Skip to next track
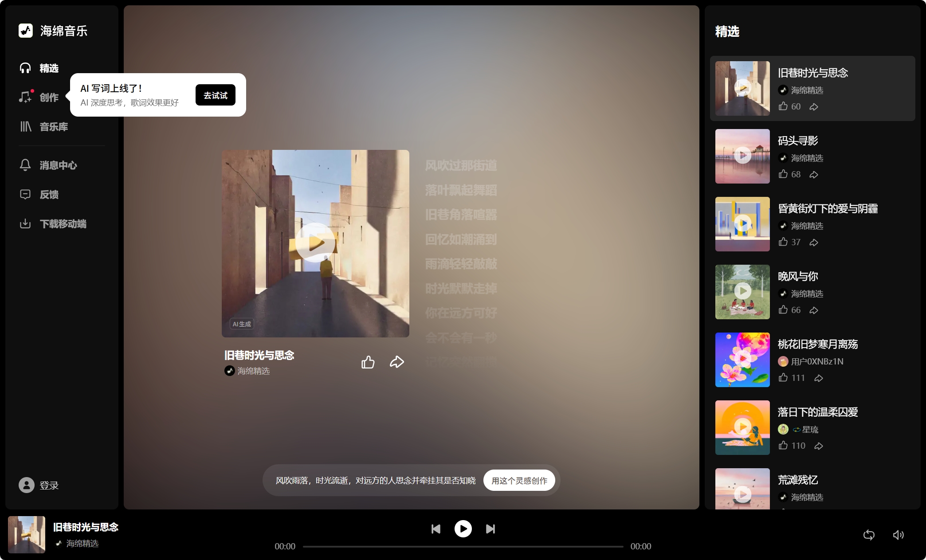The width and height of the screenshot is (926, 560). pos(490,529)
